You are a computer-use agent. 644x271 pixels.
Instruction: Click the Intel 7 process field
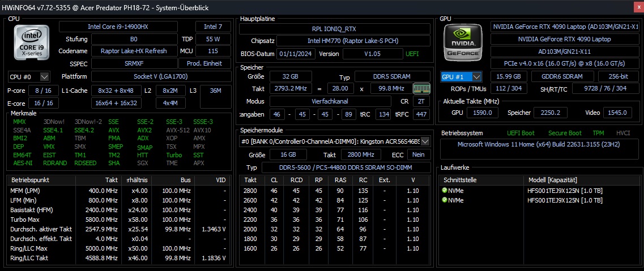pos(213,27)
